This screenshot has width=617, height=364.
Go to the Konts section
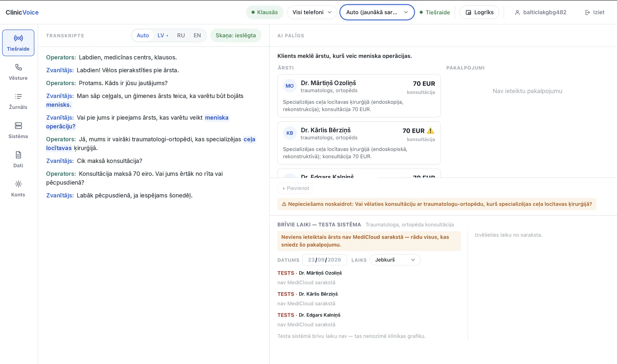[18, 188]
